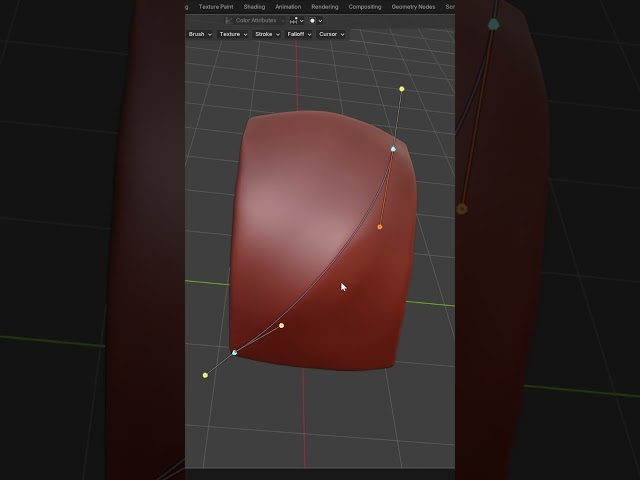Open the Rendering workspace tab

[324, 7]
